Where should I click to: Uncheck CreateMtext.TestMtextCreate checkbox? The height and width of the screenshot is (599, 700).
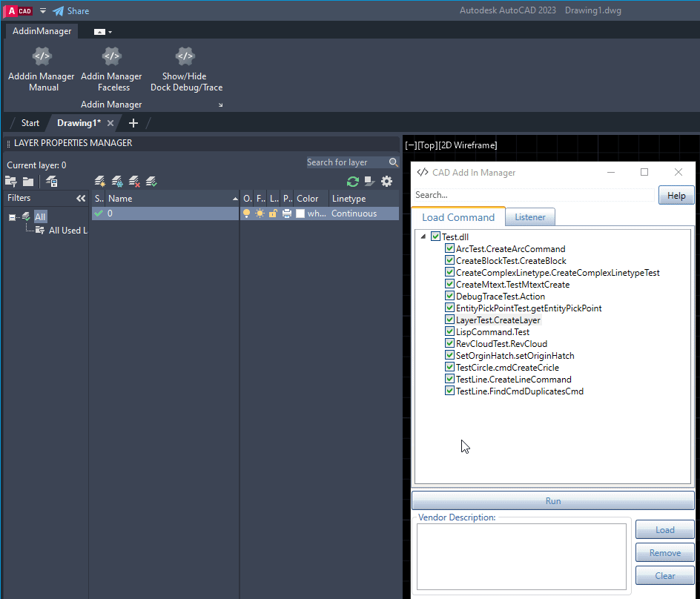(449, 284)
